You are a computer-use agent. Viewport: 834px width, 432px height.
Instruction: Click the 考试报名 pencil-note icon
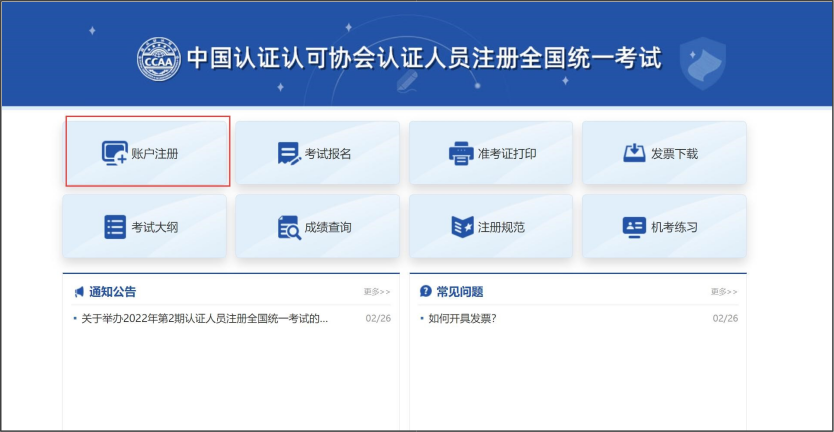289,153
